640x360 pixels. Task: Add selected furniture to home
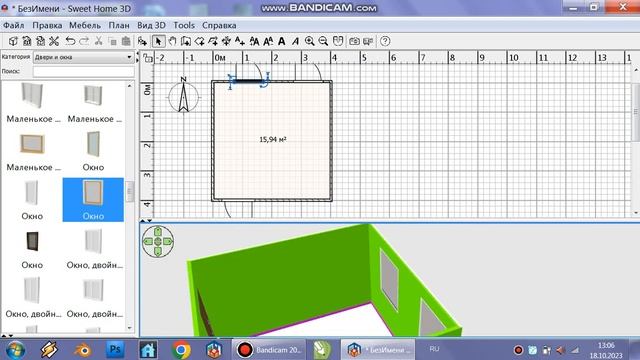142,41
